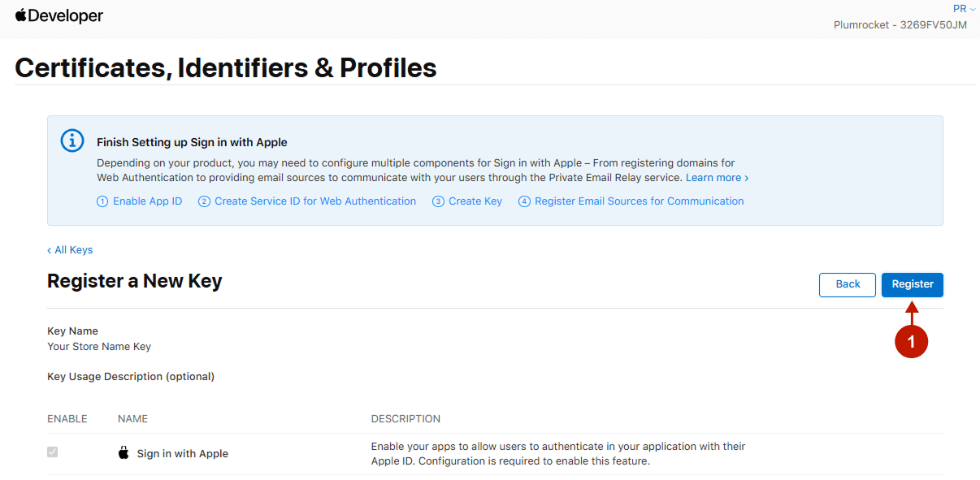Open the PR account dropdown

coord(963,9)
